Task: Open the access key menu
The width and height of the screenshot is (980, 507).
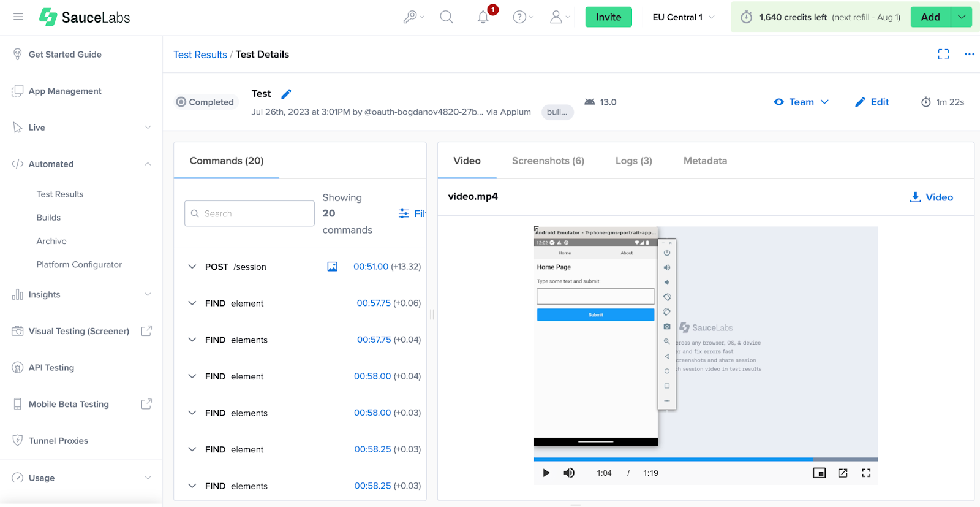Action: tap(413, 17)
